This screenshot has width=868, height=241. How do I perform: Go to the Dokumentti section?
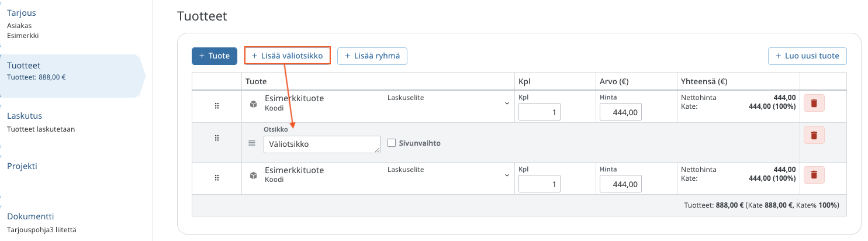[x=30, y=216]
